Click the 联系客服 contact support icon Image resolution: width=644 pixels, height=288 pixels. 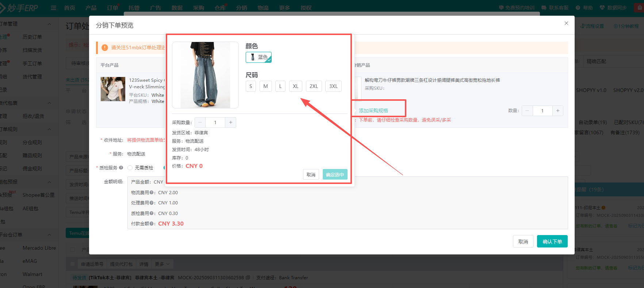coord(544,8)
